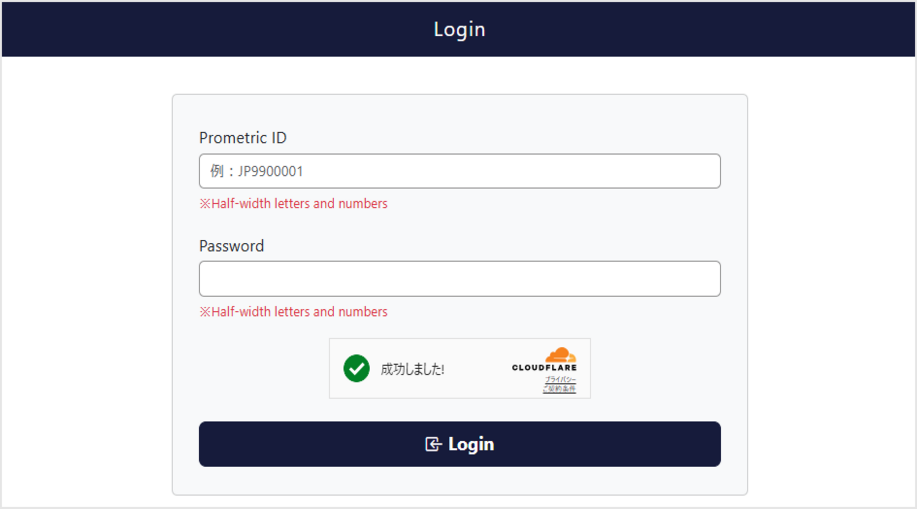Click the 成功しました! verification text
Image resolution: width=917 pixels, height=509 pixels.
coord(412,369)
